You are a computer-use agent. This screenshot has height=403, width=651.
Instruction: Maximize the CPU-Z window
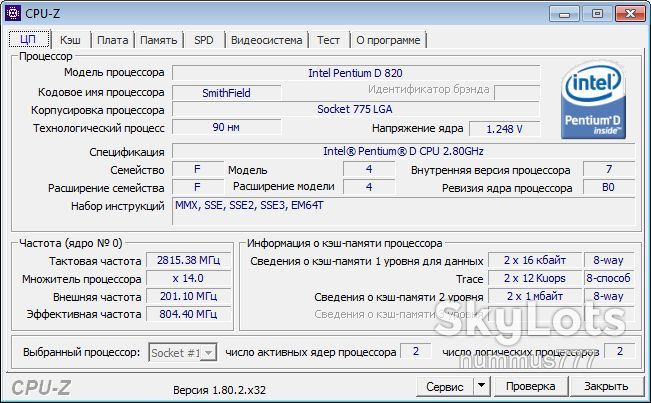(x=597, y=14)
